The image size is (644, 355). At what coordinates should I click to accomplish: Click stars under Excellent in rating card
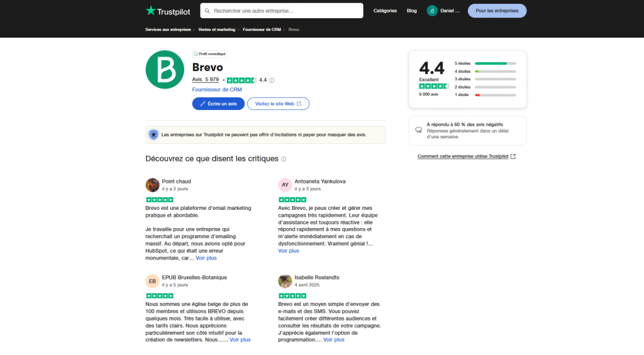point(434,86)
